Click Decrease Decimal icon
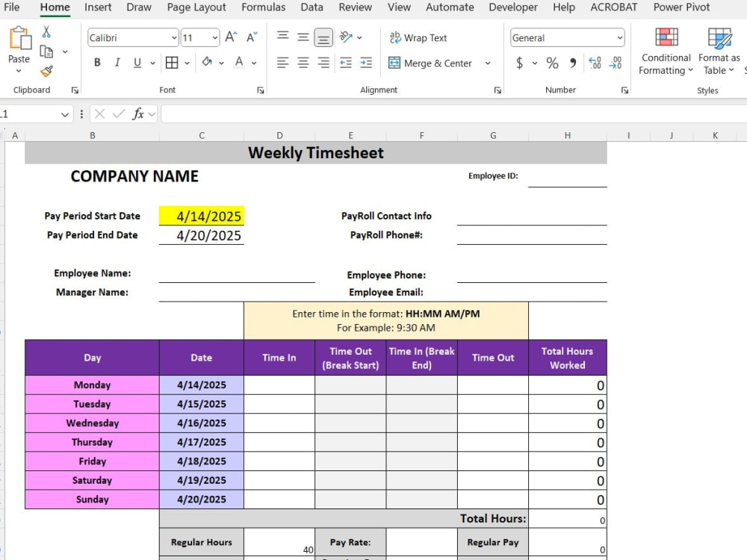The width and height of the screenshot is (747, 560). pos(616,63)
